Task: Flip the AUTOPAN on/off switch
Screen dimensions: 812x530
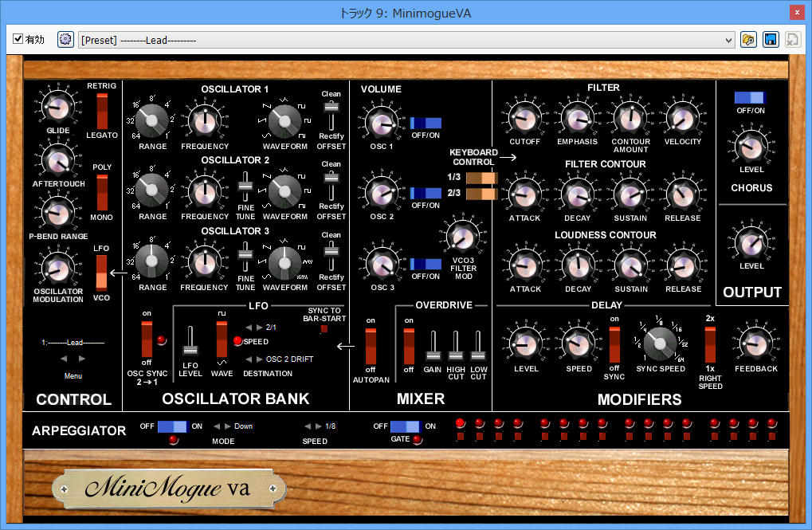Action: click(371, 346)
